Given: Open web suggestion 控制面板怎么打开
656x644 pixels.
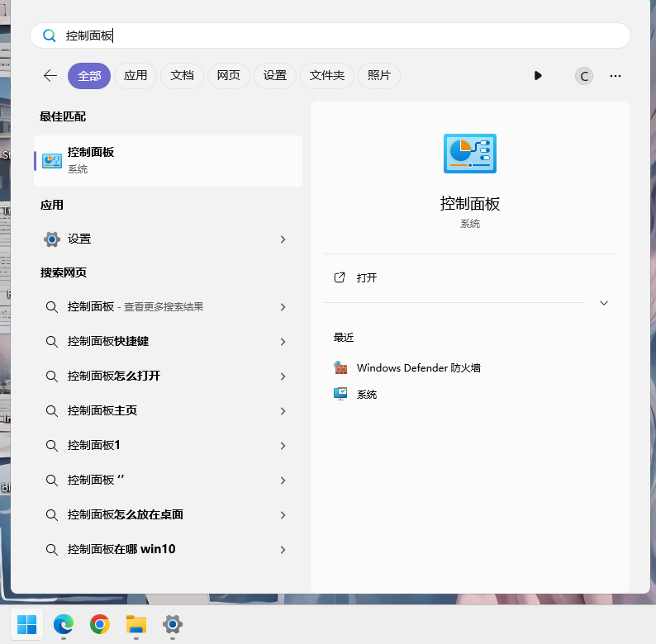Looking at the screenshot, I should tap(169, 376).
